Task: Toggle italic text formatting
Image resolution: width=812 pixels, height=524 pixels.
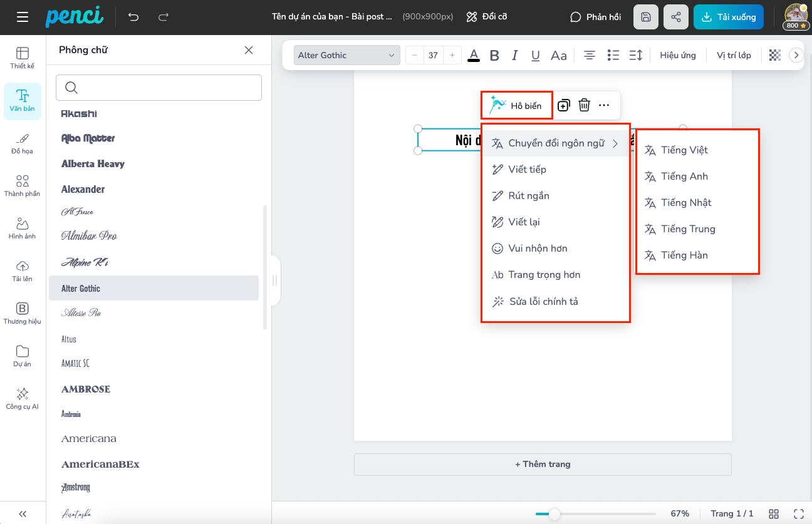Action: [515, 55]
